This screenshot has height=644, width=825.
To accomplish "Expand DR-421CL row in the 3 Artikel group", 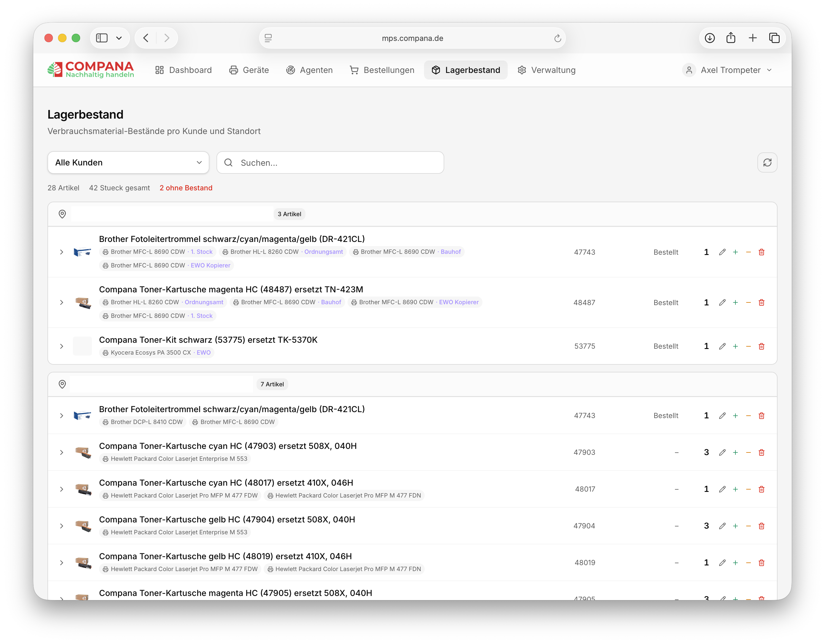I will 62,252.
